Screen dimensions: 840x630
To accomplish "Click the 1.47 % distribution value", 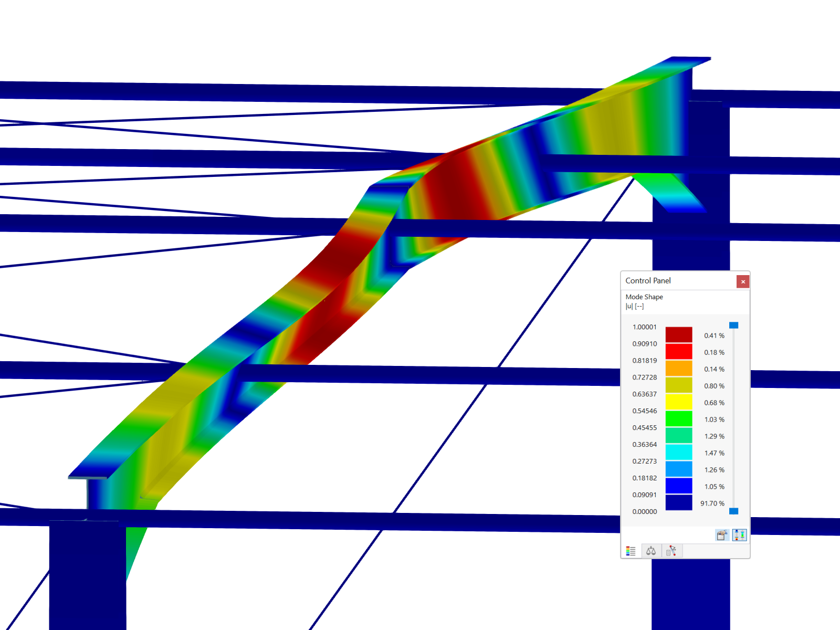I will 715,453.
